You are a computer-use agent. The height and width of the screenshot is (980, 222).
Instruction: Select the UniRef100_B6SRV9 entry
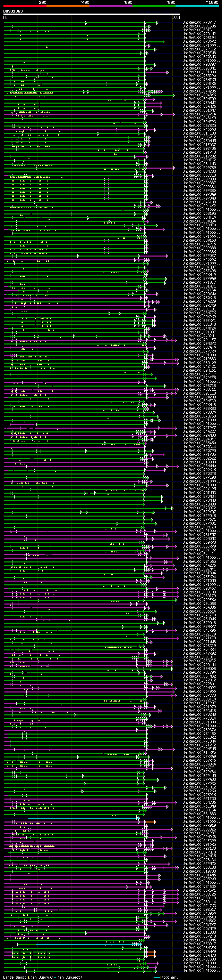coord(199,546)
